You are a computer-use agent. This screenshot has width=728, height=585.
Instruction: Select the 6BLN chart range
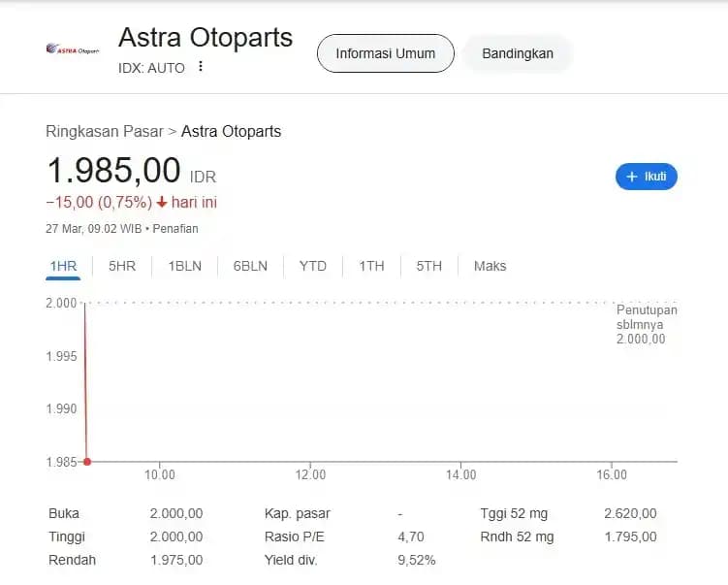(x=250, y=266)
